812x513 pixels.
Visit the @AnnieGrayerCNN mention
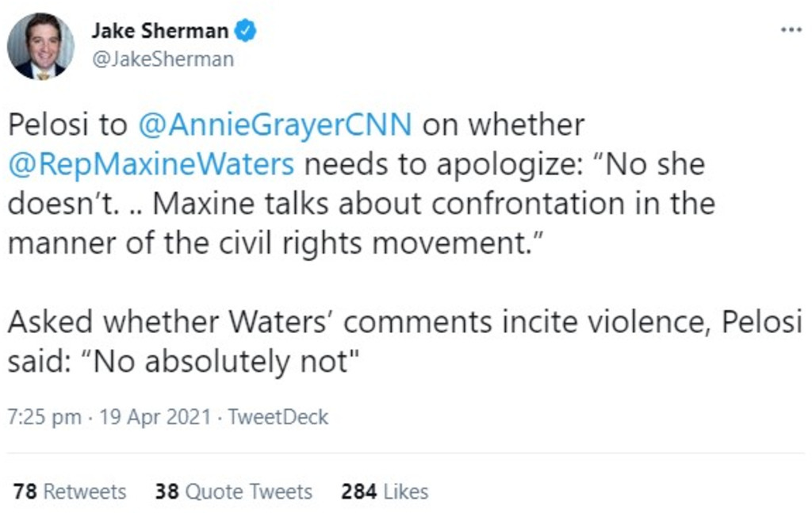pos(276,124)
